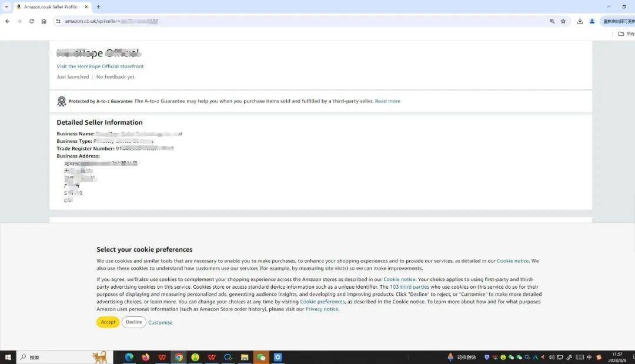This screenshot has height=364, width=635.
Task: Open the Privacy notice link
Action: pos(322,309)
